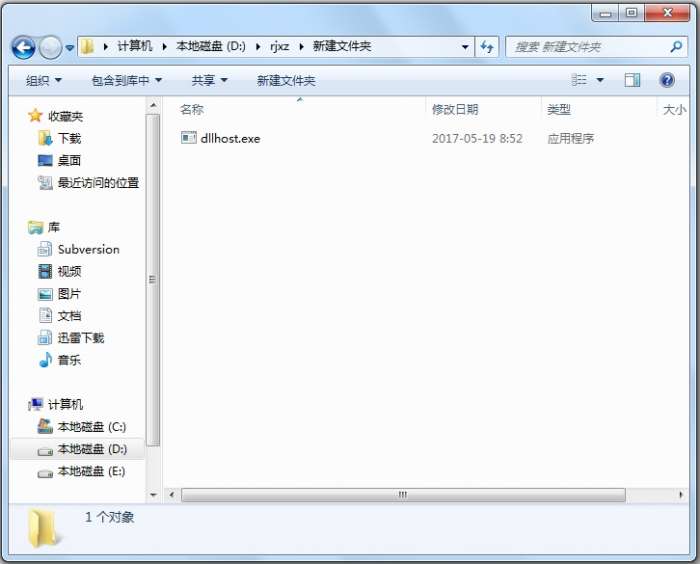The image size is (700, 564).
Task: Select 新建文件夹 in the address breadcrumb
Action: (x=342, y=46)
